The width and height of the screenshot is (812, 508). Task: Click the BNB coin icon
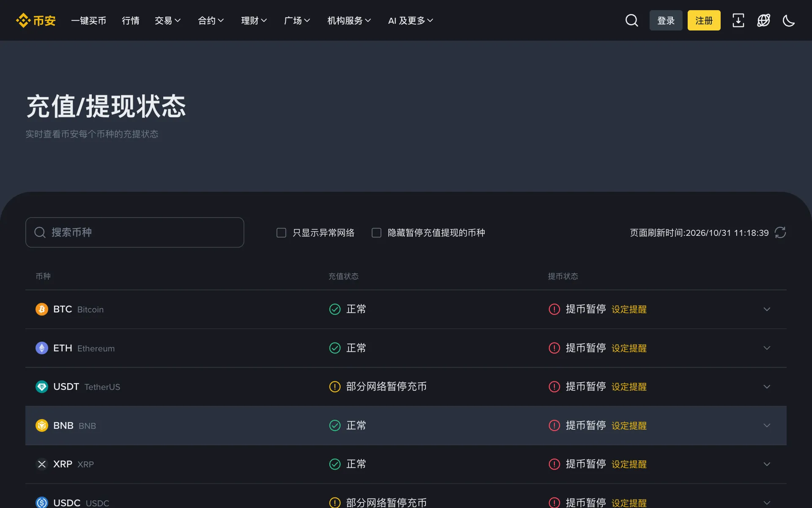[42, 425]
